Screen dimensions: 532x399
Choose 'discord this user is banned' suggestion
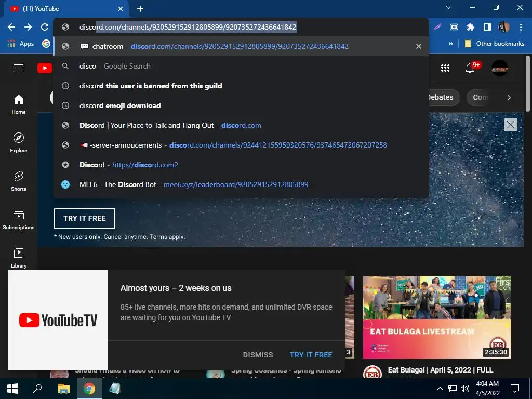click(241, 86)
